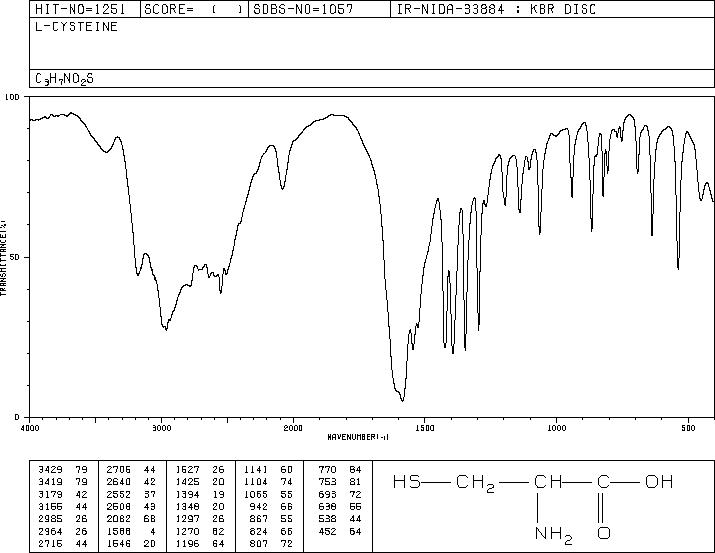
Task: Click the 2716 peak table entry
Action: pyautogui.click(x=50, y=543)
